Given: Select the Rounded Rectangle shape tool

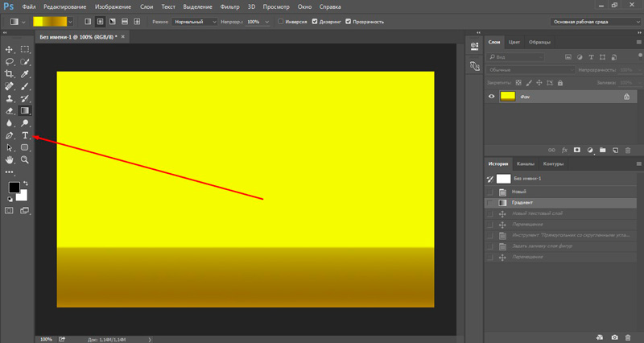Looking at the screenshot, I should point(25,147).
